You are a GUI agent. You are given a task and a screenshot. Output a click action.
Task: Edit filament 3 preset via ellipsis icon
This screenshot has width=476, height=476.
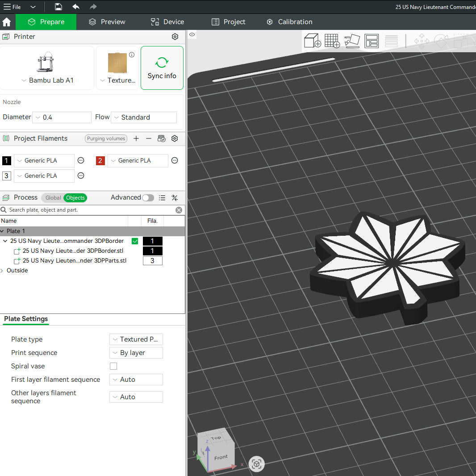[81, 175]
